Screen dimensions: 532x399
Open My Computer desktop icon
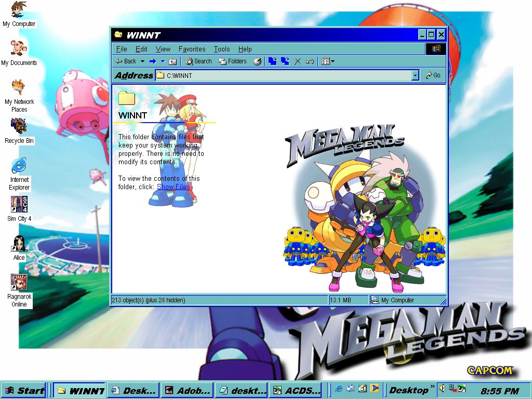pyautogui.click(x=19, y=14)
